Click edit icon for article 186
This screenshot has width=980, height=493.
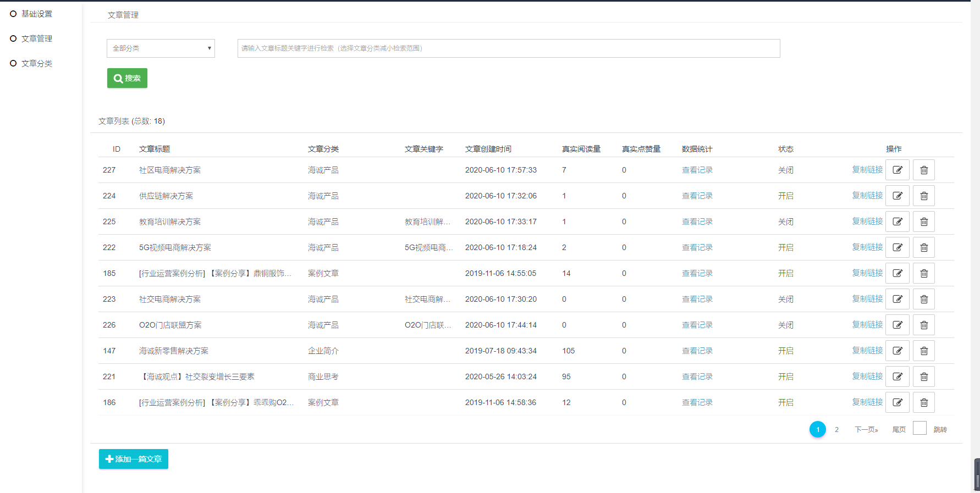[x=897, y=402]
